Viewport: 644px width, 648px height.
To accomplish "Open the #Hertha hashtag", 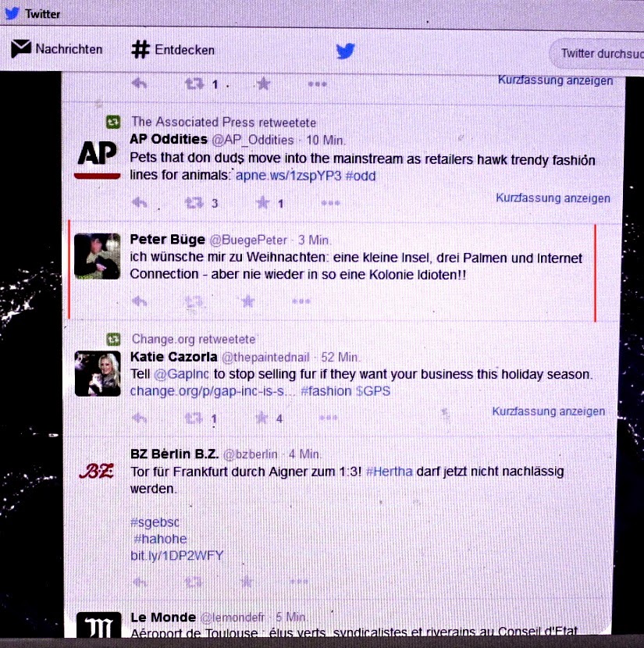I will 389,471.
